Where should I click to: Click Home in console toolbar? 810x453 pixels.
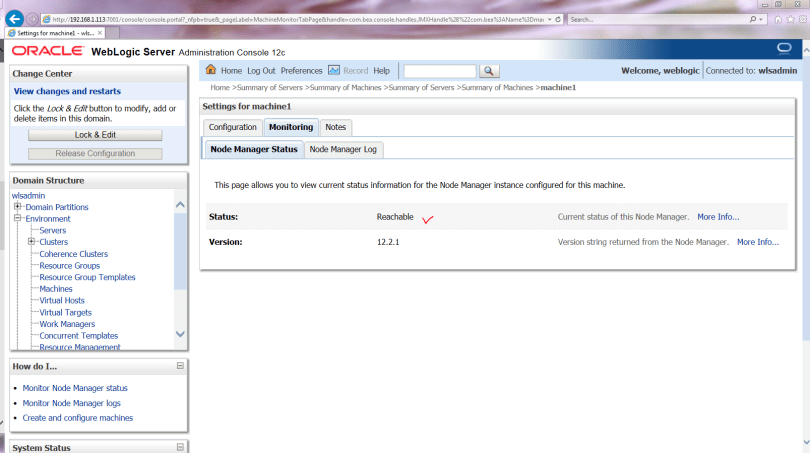pyautogui.click(x=231, y=71)
